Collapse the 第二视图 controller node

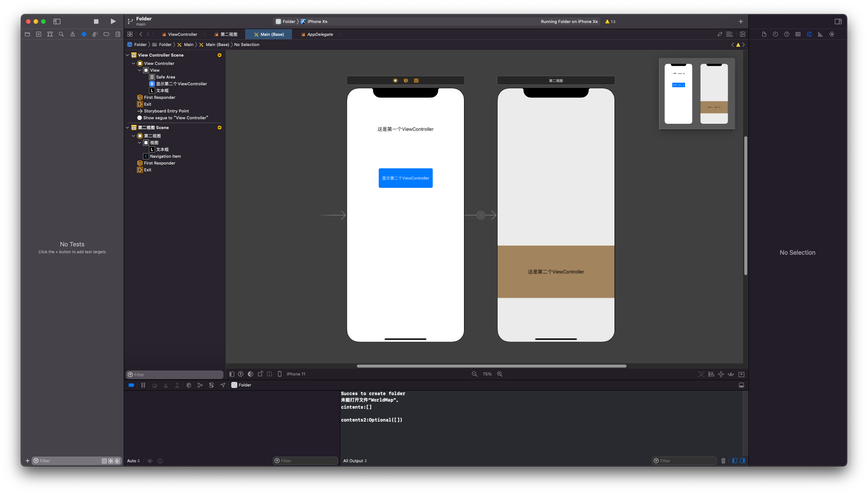click(x=134, y=136)
